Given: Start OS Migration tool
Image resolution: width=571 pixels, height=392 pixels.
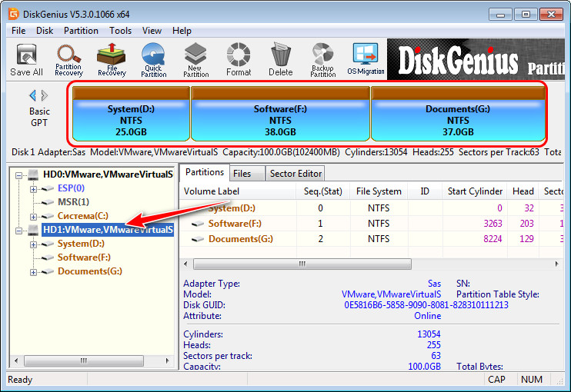Looking at the screenshot, I should tap(366, 60).
